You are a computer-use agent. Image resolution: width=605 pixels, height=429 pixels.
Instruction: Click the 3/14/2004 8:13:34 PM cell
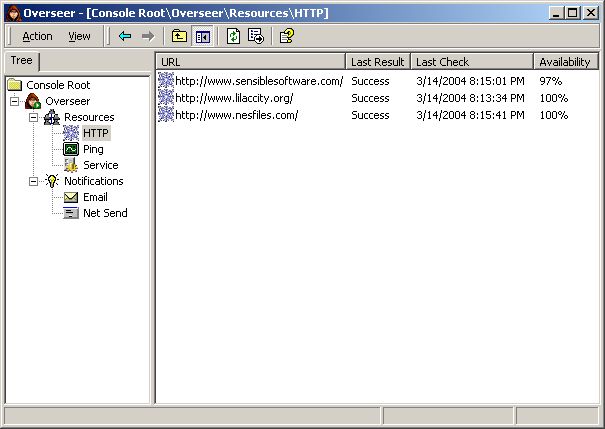[470, 98]
